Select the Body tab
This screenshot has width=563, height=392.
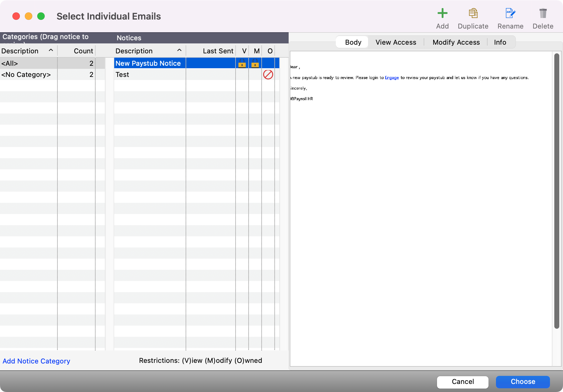[x=353, y=42]
